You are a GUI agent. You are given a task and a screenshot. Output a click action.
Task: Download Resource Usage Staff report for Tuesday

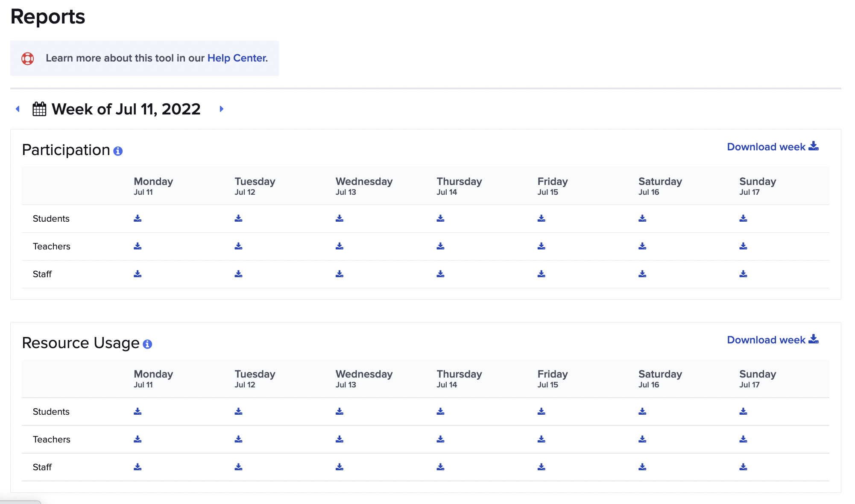click(x=238, y=467)
